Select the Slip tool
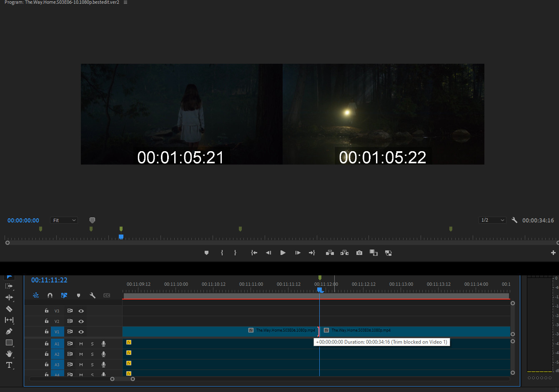The width and height of the screenshot is (559, 392). (9, 320)
